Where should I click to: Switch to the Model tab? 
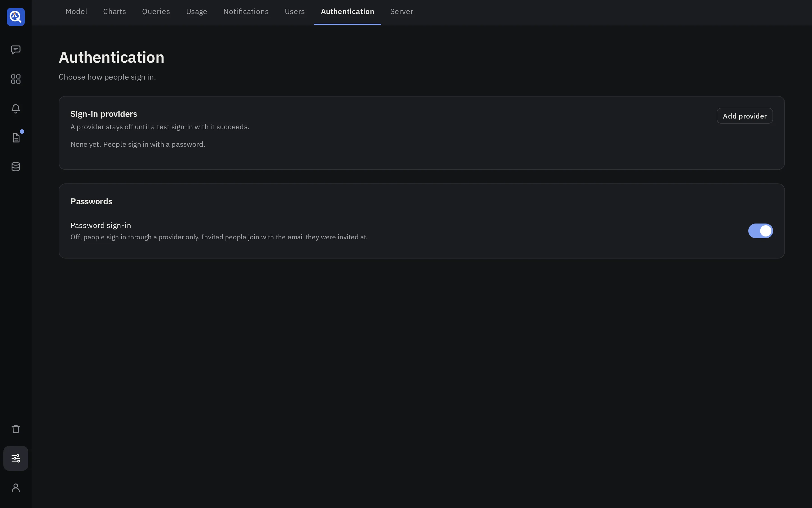pyautogui.click(x=76, y=12)
